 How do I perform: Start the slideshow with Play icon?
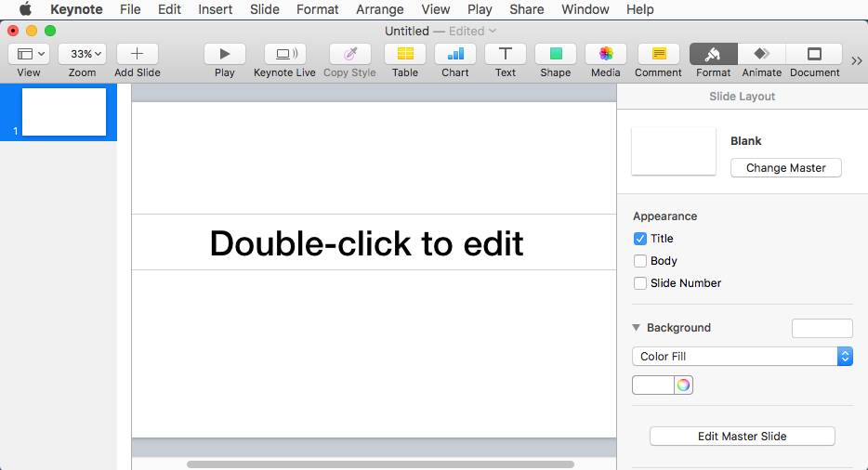[x=224, y=54]
